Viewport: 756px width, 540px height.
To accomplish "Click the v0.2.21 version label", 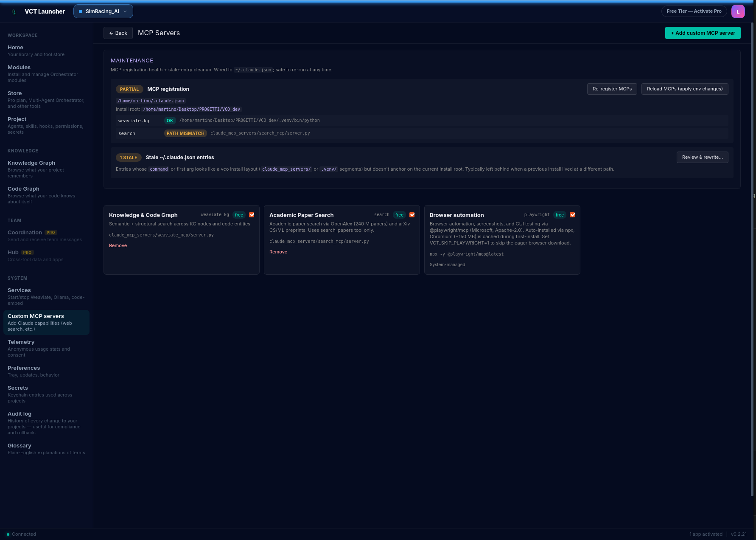I will coord(739,534).
